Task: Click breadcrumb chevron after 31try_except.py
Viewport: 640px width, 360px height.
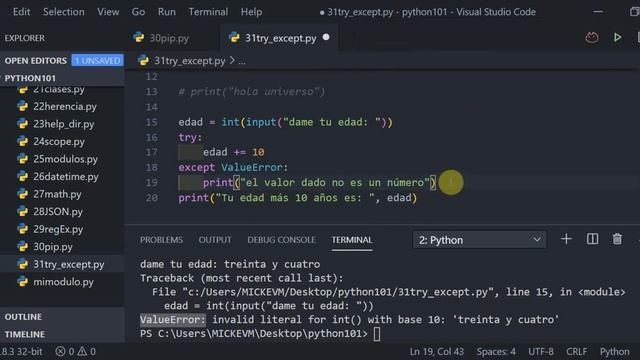Action: pyautogui.click(x=232, y=60)
